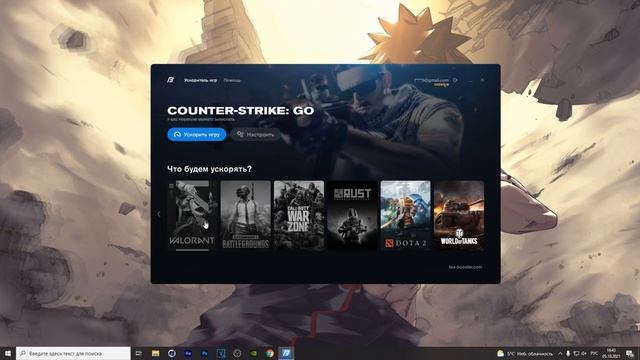Click the "Настроить" settings button
The width and height of the screenshot is (640, 360).
point(256,134)
